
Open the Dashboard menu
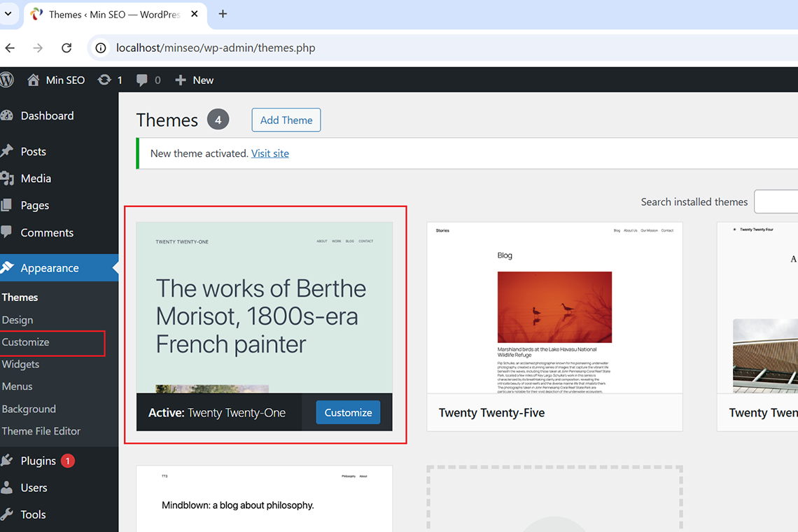[x=47, y=115]
